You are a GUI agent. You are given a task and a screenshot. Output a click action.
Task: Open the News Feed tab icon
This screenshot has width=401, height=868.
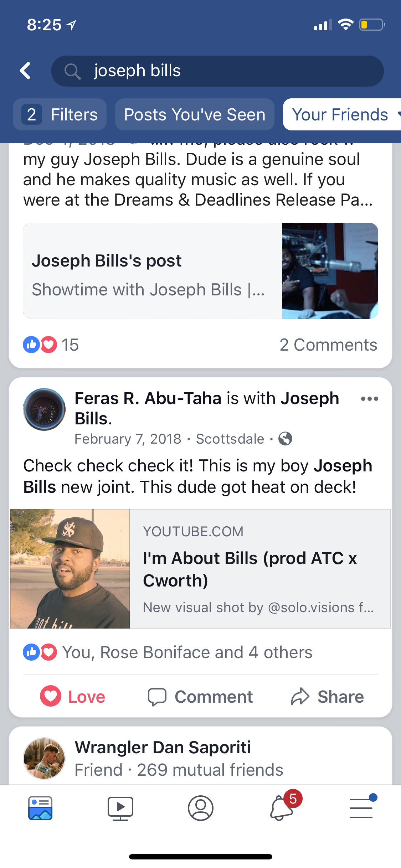(40, 808)
